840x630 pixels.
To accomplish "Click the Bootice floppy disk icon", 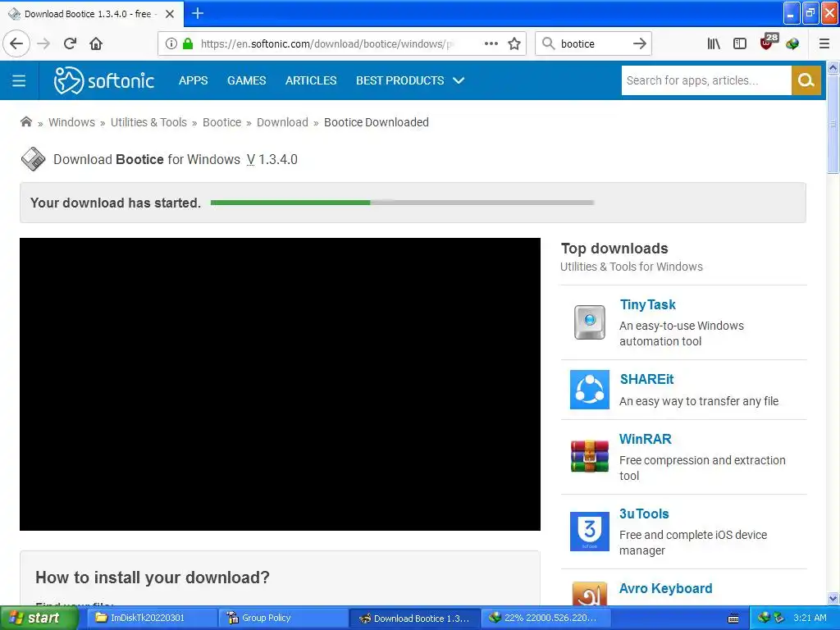I will [x=33, y=159].
